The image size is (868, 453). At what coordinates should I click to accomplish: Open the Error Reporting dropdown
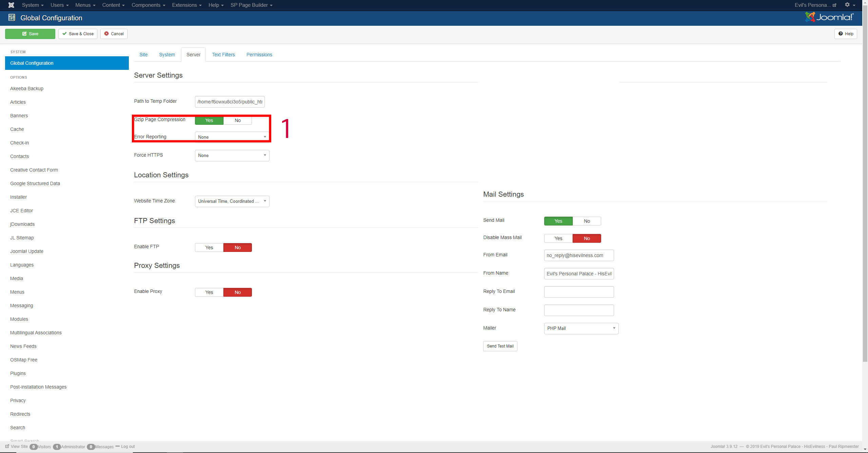pos(232,137)
